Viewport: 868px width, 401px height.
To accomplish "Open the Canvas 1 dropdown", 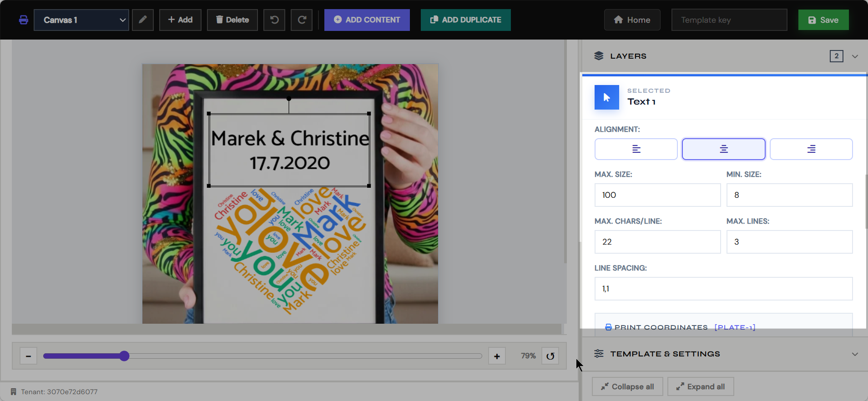I will [x=81, y=20].
